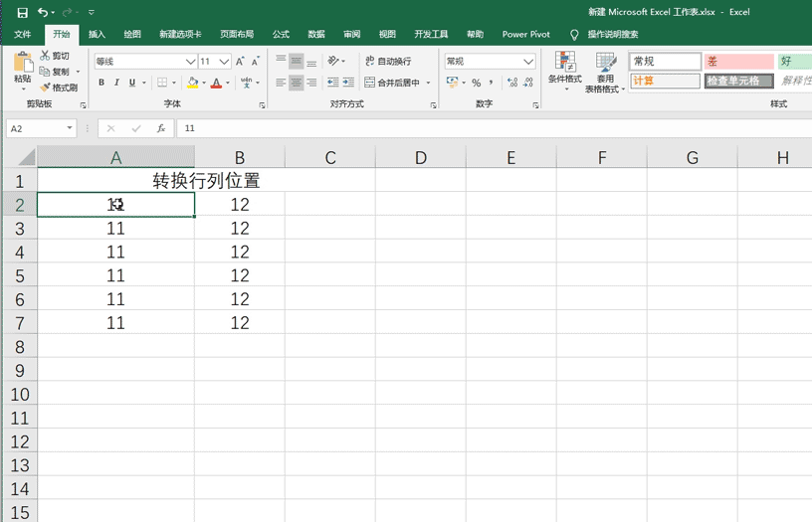Apply yellow fill color bucket
The height and width of the screenshot is (522, 812).
[193, 83]
